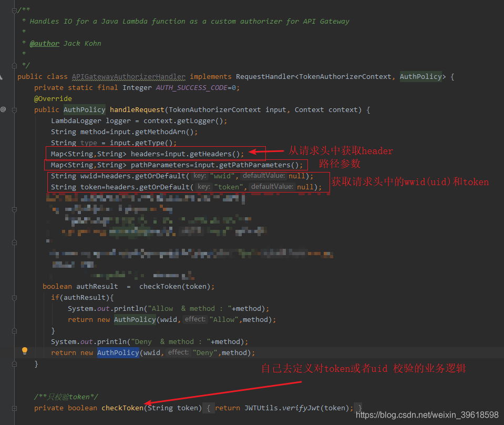The image size is (504, 425).
Task: Click the @ override gutter marker
Action: coord(3,109)
